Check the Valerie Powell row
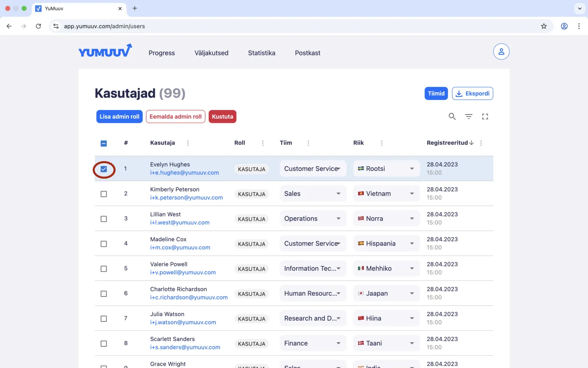 coord(104,269)
